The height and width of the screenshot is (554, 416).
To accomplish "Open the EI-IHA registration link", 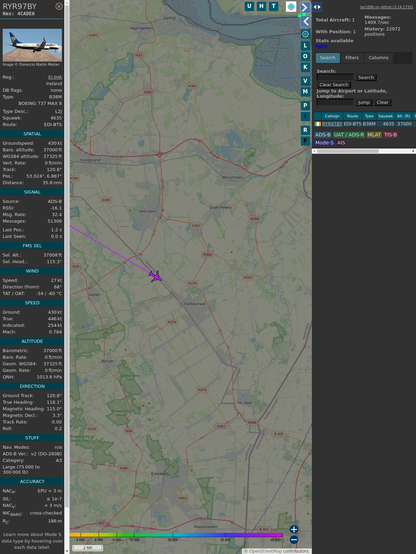I will pyautogui.click(x=55, y=77).
